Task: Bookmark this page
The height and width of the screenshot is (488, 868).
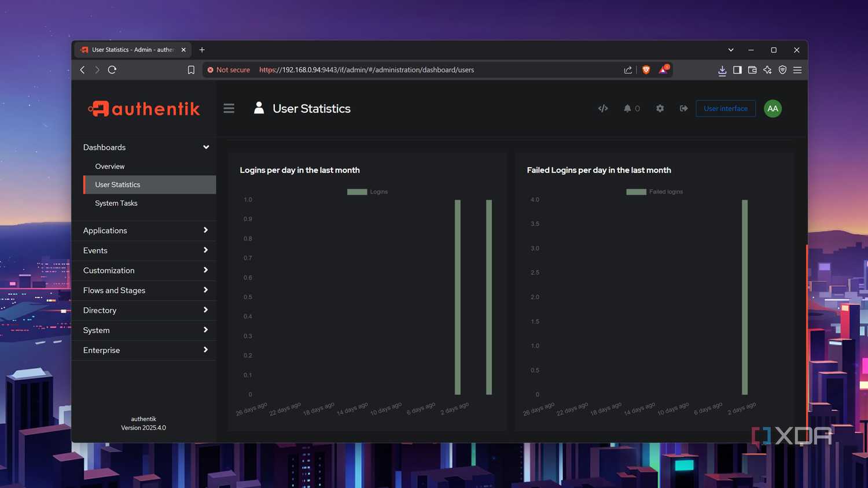Action: tap(191, 70)
